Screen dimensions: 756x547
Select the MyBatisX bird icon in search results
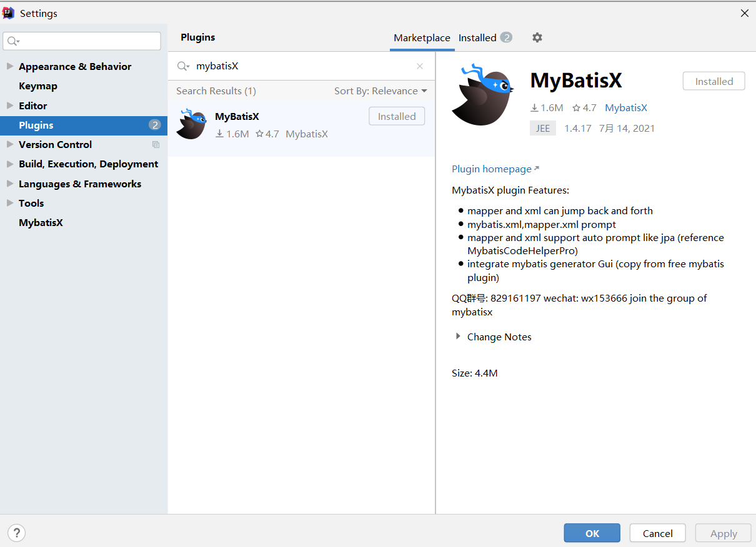[x=191, y=124]
